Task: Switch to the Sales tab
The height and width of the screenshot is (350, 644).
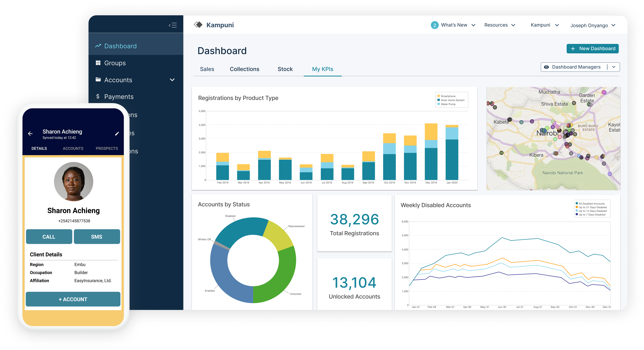Action: point(207,69)
